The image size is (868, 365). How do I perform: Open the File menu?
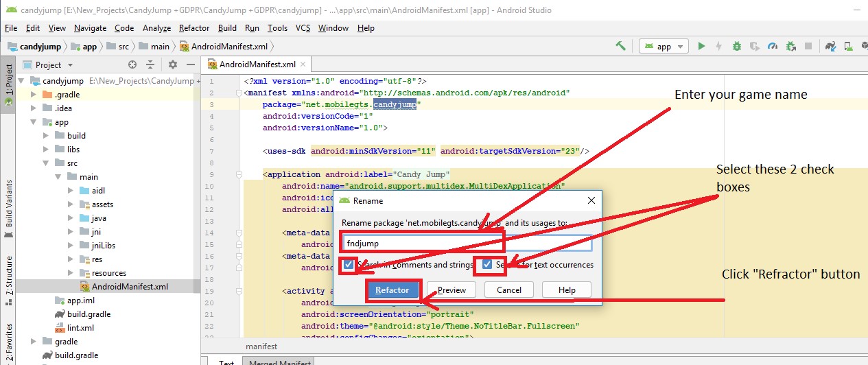pyautogui.click(x=11, y=28)
